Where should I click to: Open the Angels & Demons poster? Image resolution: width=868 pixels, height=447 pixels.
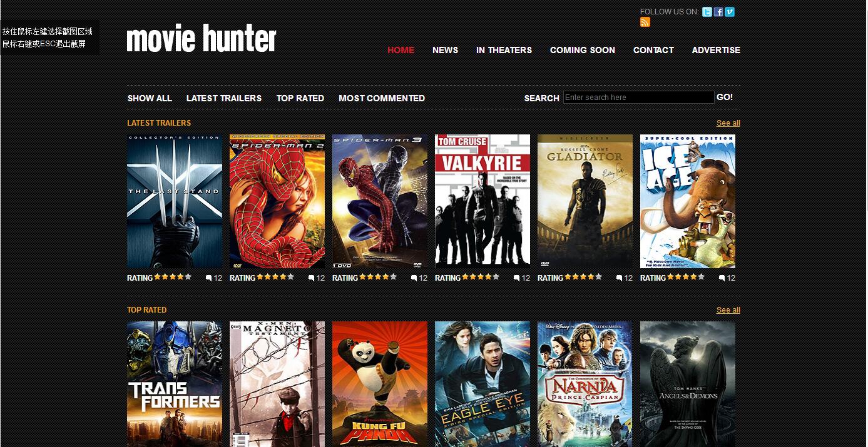tap(688, 384)
